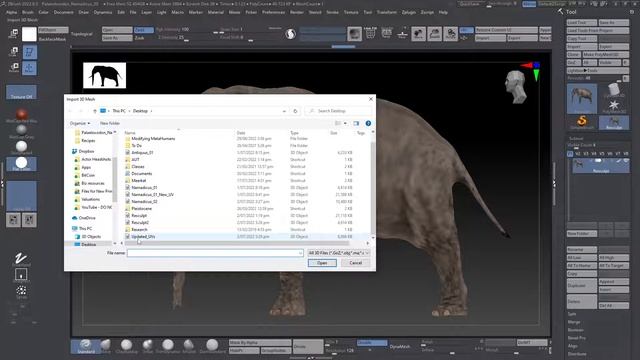Adjust the Z Intensity slider

[186, 38]
